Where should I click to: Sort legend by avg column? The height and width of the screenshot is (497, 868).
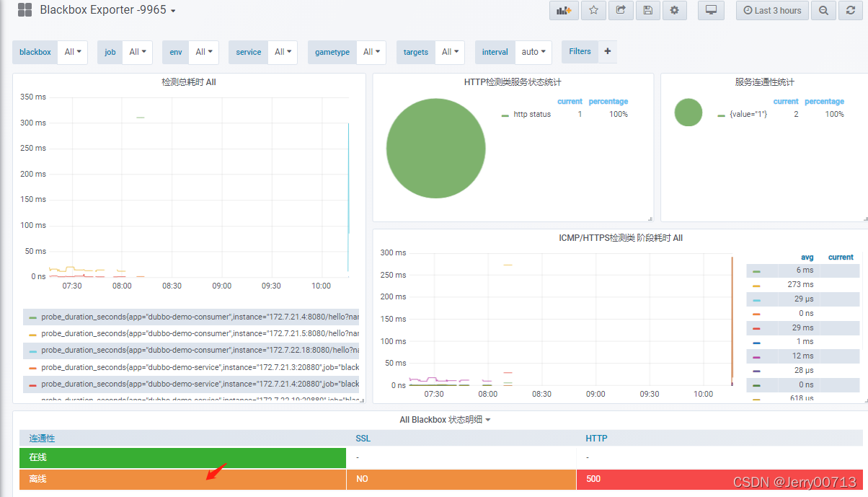coord(807,258)
